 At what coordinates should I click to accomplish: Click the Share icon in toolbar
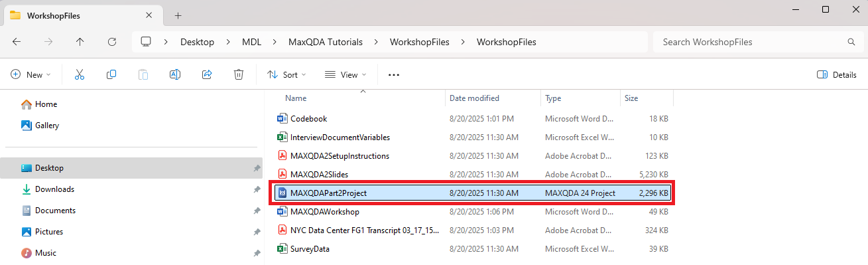click(207, 75)
